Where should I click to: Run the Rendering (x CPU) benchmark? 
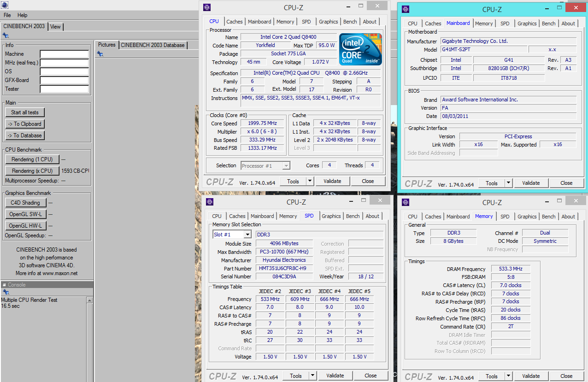tap(32, 171)
